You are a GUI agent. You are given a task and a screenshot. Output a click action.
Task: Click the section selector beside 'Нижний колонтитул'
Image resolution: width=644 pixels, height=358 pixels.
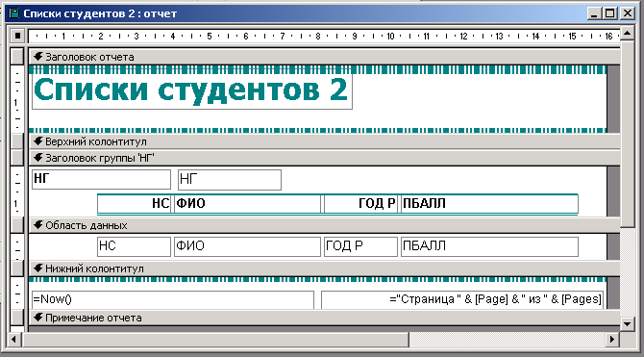click(x=17, y=268)
